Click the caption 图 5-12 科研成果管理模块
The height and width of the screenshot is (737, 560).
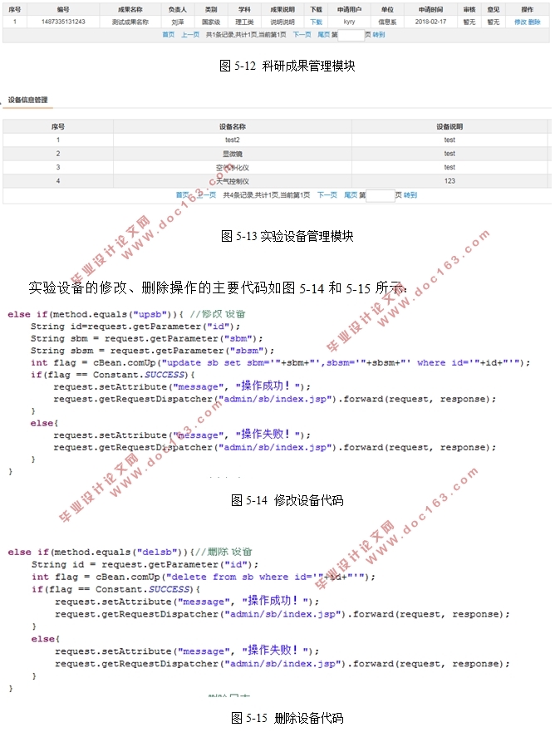pyautogui.click(x=287, y=66)
